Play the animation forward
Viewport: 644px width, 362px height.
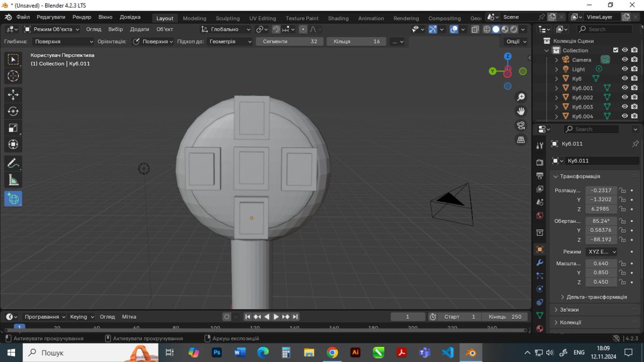click(x=276, y=317)
